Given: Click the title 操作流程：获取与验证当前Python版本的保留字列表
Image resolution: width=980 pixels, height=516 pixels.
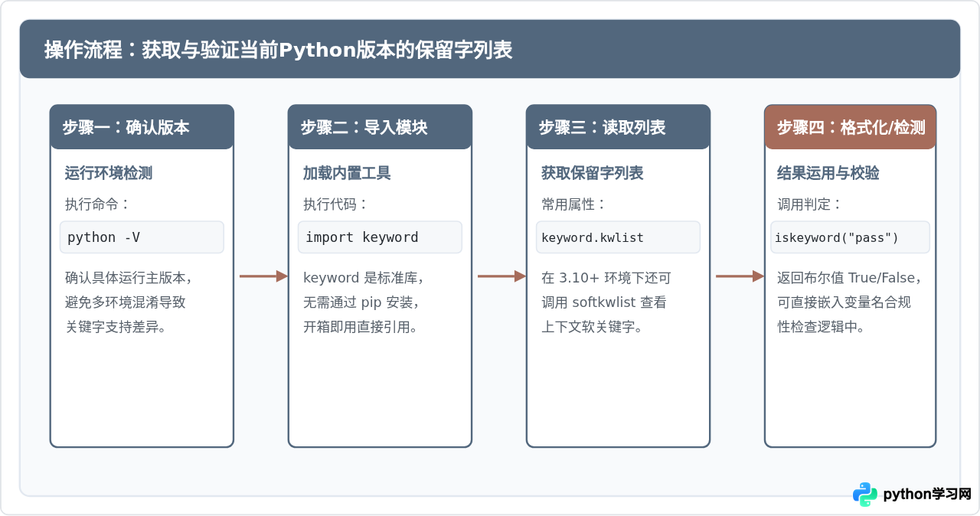Looking at the screenshot, I should 278,51.
